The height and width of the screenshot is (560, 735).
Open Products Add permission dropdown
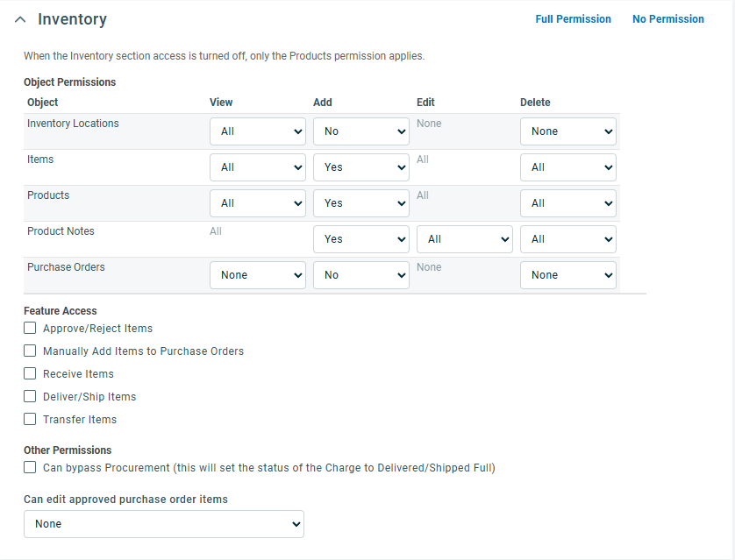[361, 203]
